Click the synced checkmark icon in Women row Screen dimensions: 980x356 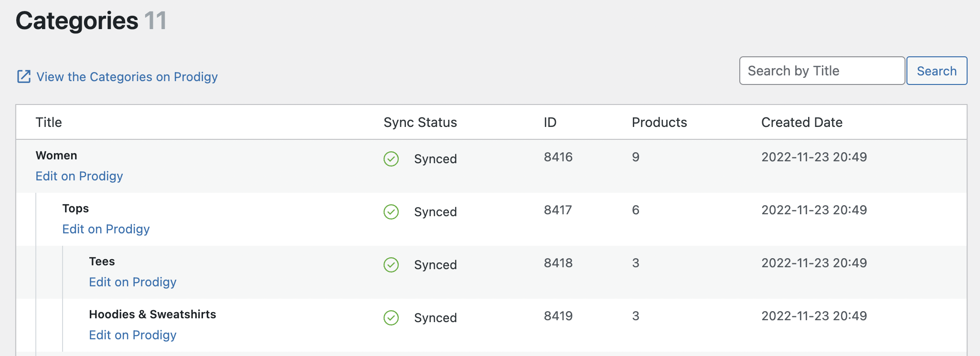tap(391, 159)
